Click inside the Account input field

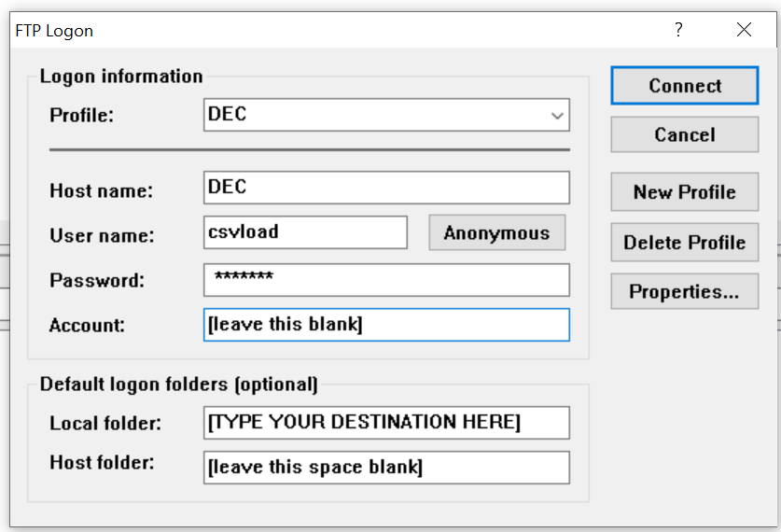pyautogui.click(x=385, y=325)
